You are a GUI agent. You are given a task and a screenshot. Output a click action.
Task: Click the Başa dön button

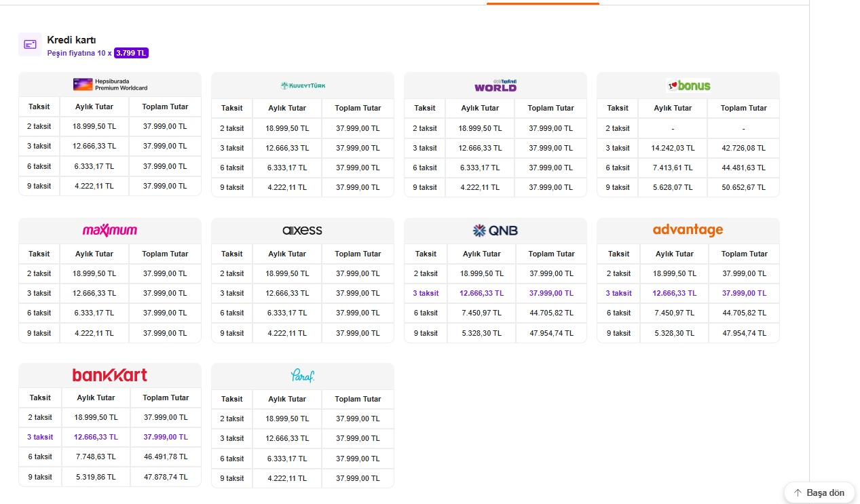coord(819,493)
